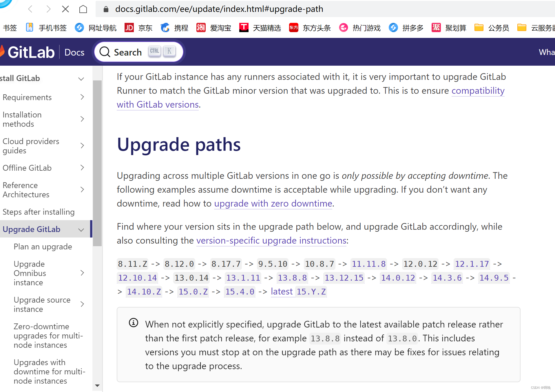
Task: Click the info icon in note box
Action: pyautogui.click(x=134, y=323)
